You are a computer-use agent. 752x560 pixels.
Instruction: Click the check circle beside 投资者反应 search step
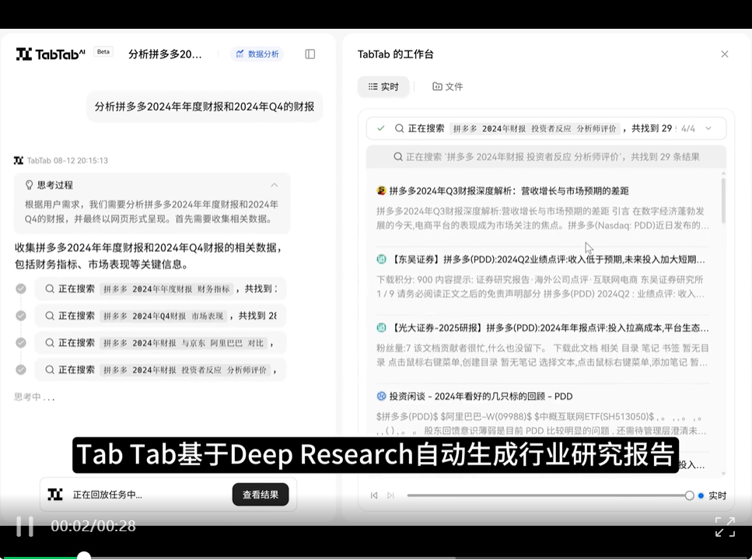point(21,369)
